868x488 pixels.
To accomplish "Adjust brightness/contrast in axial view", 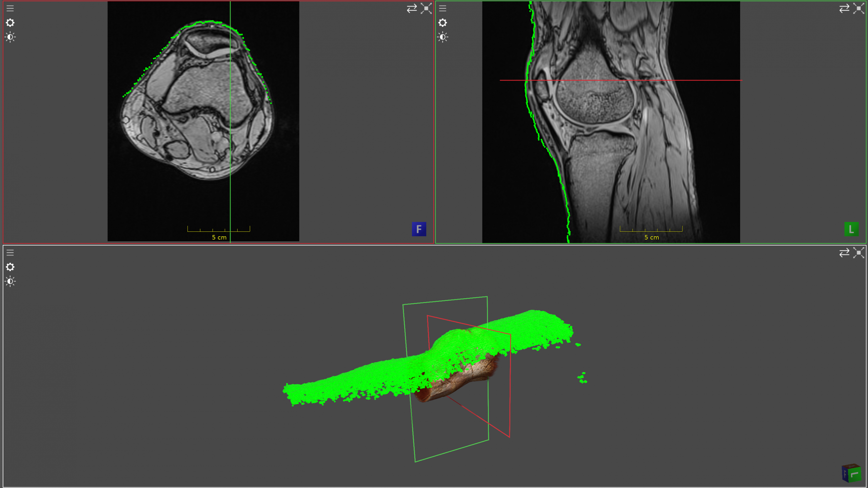I will click(10, 37).
